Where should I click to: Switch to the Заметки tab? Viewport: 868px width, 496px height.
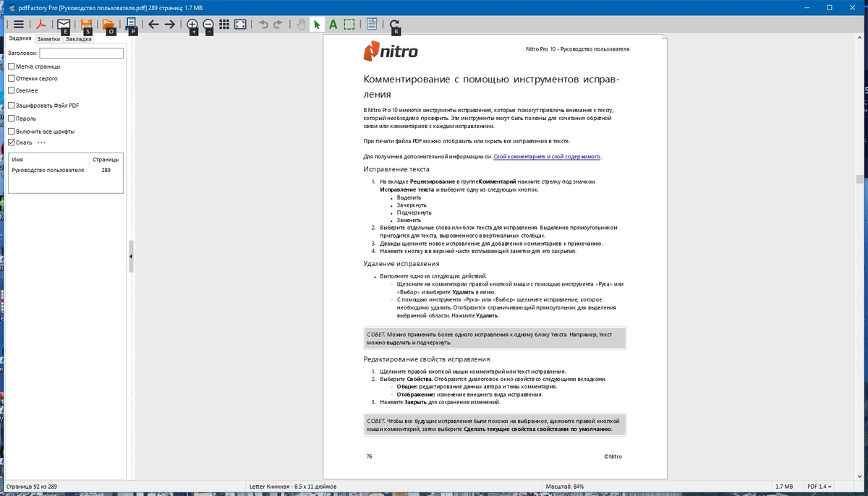(48, 39)
